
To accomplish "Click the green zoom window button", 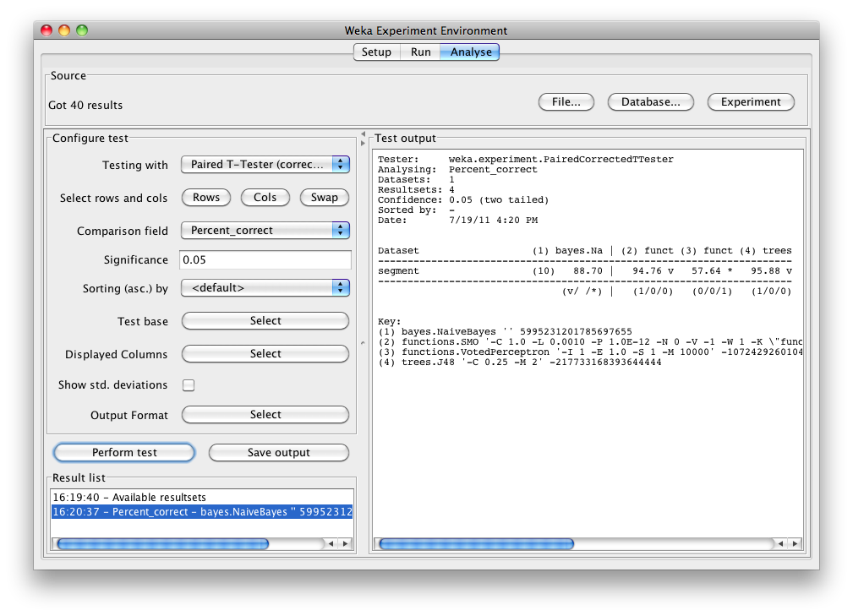I will point(82,30).
